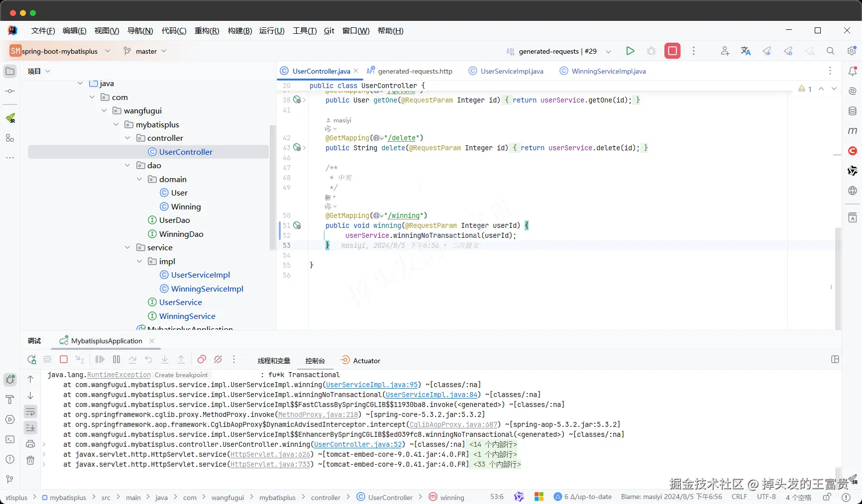Expand the generated-requests run configuration dropdown
The width and height of the screenshot is (862, 504).
pos(608,51)
